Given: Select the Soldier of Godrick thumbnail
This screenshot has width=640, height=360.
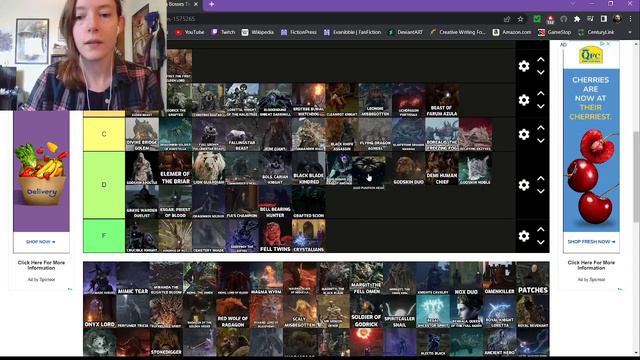Looking at the screenshot, I should [x=366, y=311].
